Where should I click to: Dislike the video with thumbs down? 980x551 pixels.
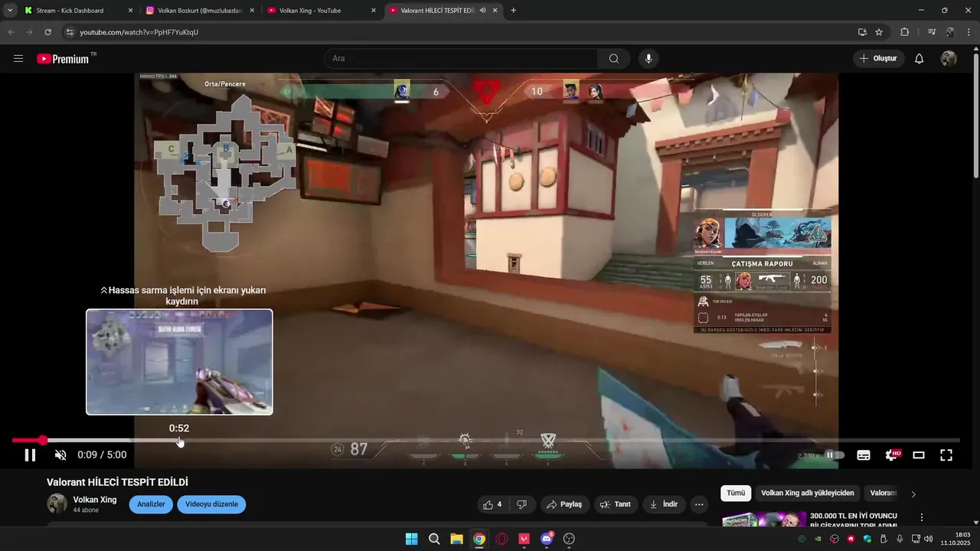pyautogui.click(x=522, y=504)
